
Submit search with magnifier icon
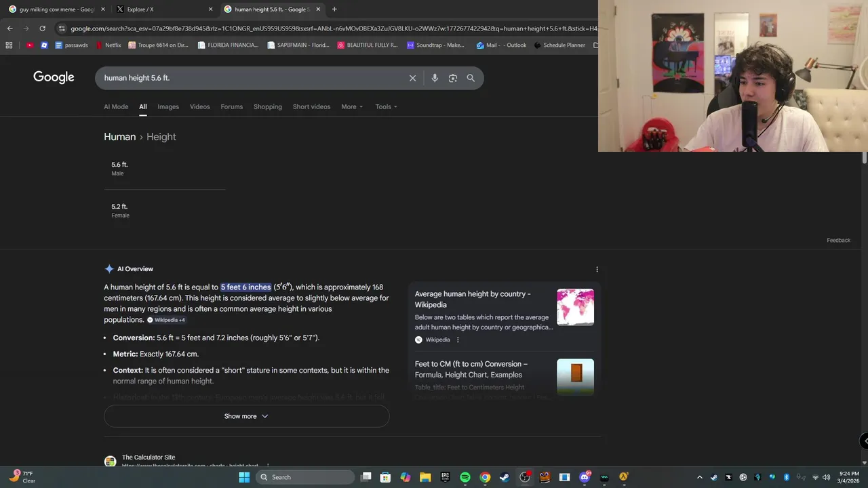coord(471,78)
